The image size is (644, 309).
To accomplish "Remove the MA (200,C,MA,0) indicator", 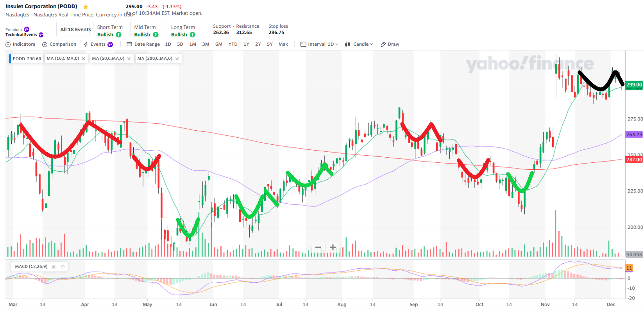I will coord(177,59).
